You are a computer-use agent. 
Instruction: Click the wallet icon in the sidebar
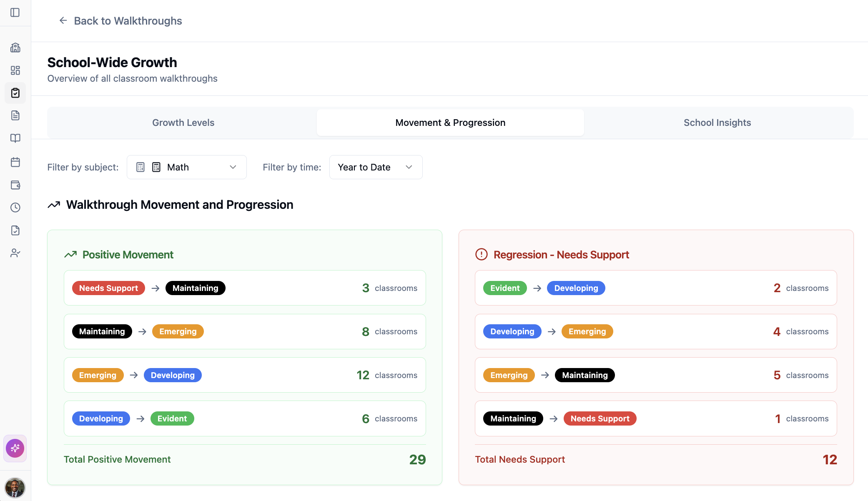tap(15, 185)
